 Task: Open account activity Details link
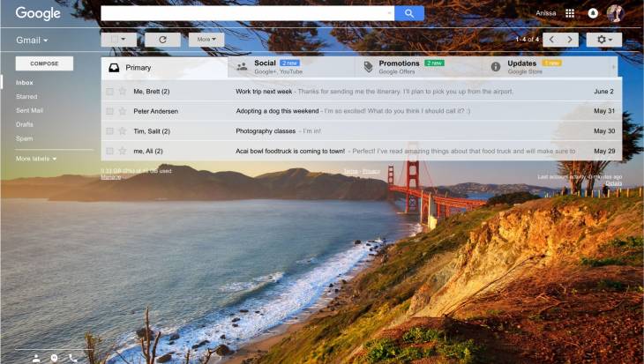614,183
